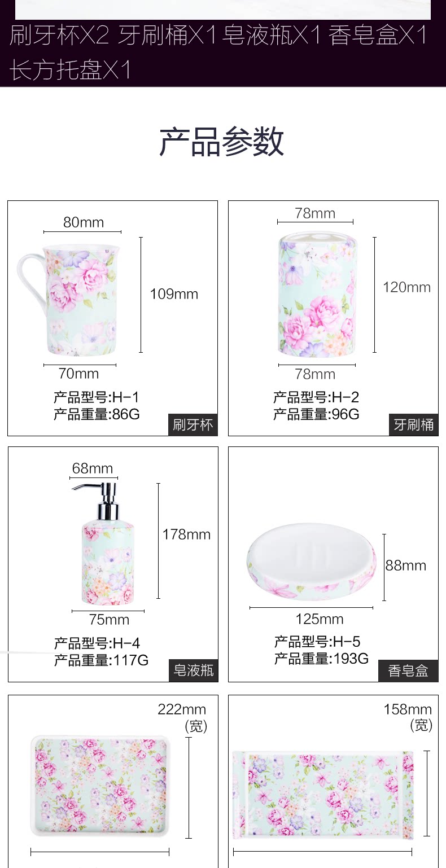Click the set contents banner text
The height and width of the screenshot is (868, 446).
click(218, 53)
